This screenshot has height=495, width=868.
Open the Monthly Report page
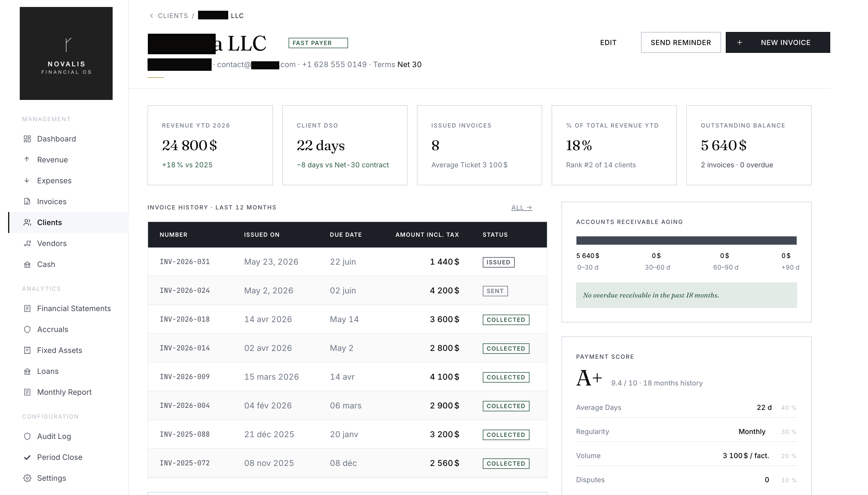[x=68, y=392]
